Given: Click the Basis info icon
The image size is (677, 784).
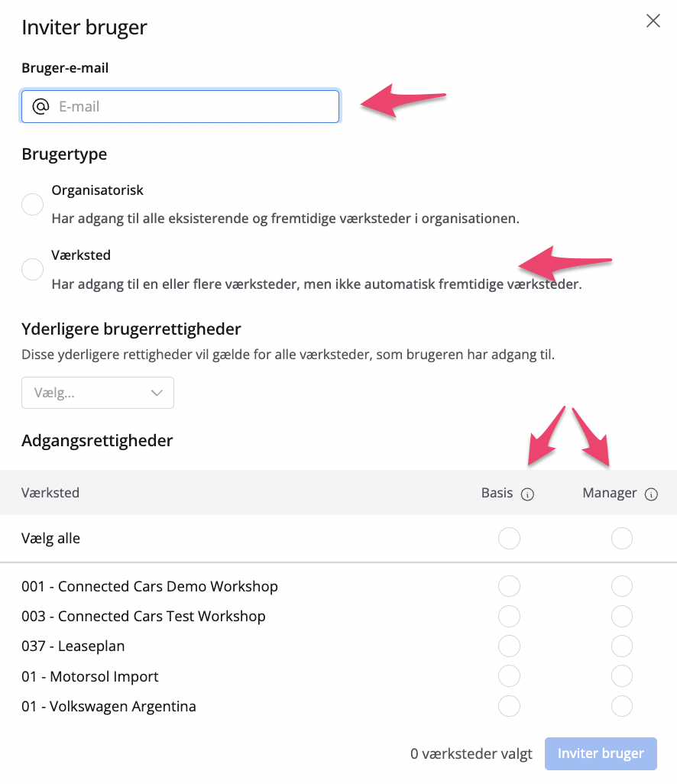Looking at the screenshot, I should (x=527, y=494).
